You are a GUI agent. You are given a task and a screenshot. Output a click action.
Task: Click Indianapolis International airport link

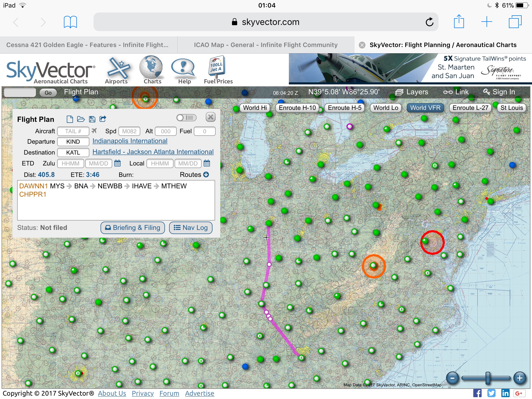[130, 141]
